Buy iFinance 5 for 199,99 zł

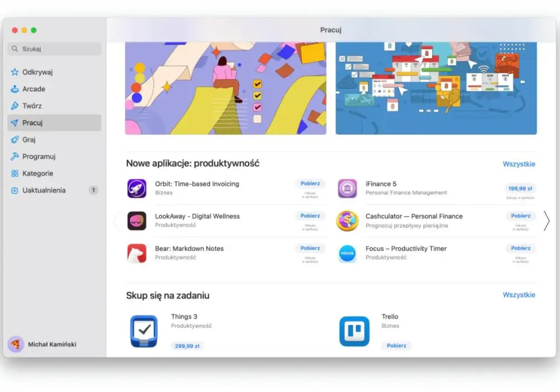pyautogui.click(x=520, y=189)
